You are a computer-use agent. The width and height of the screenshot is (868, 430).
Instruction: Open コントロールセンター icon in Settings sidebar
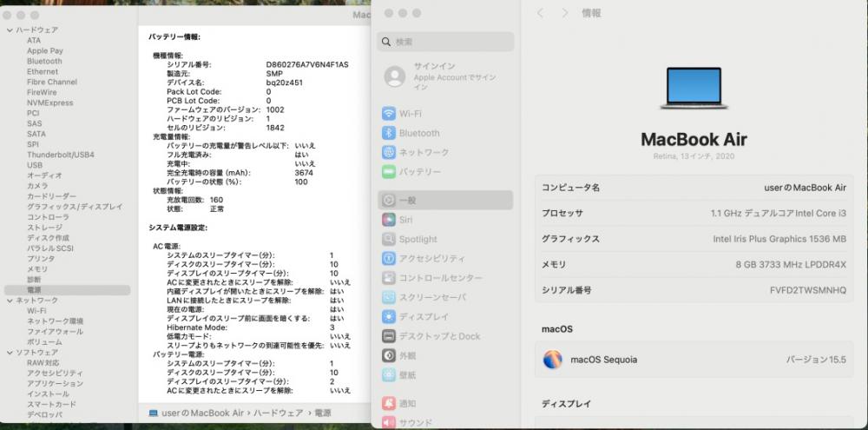coord(389,278)
